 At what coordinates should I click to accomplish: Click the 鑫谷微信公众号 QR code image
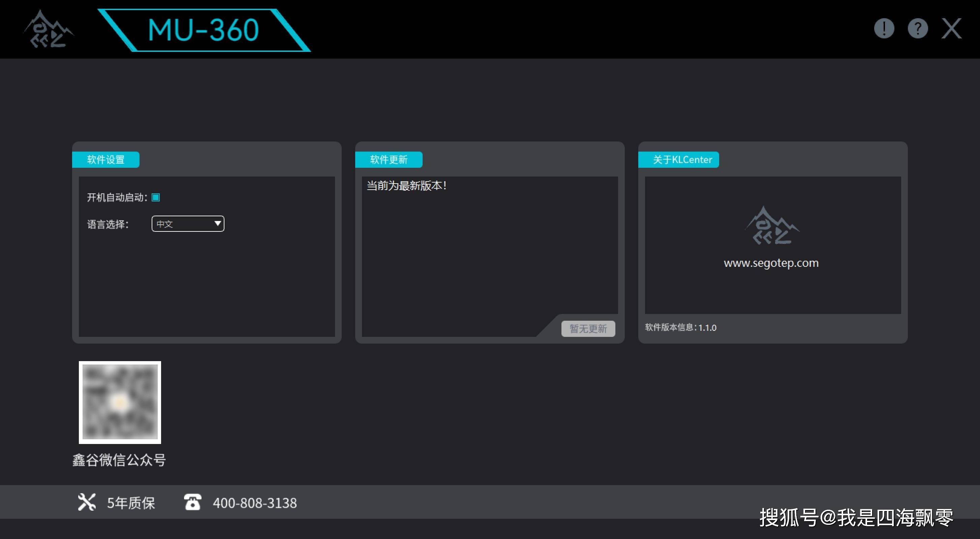(x=120, y=403)
